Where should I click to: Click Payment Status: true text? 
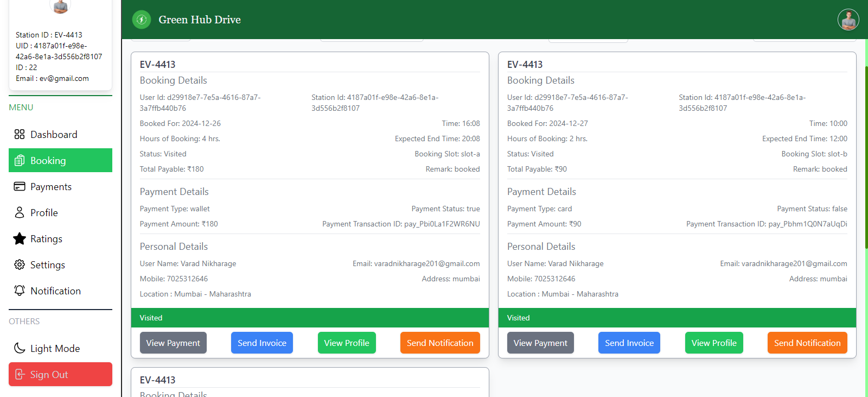[445, 209]
